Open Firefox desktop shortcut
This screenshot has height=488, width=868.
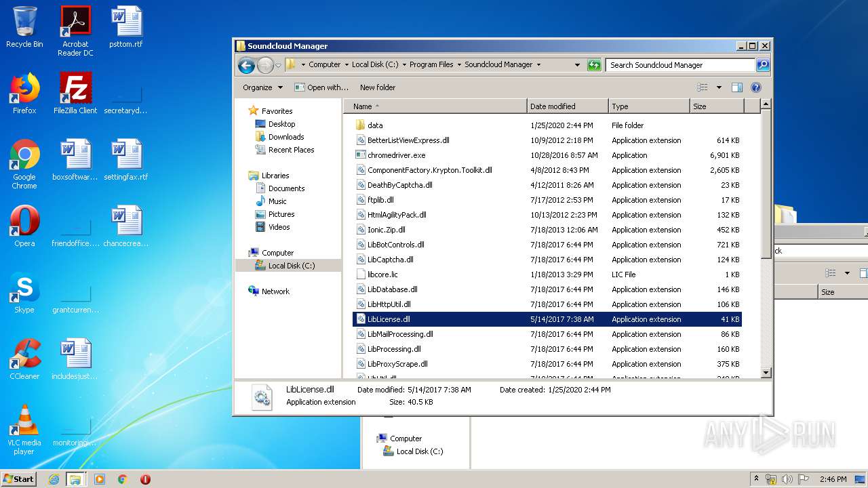click(x=24, y=94)
